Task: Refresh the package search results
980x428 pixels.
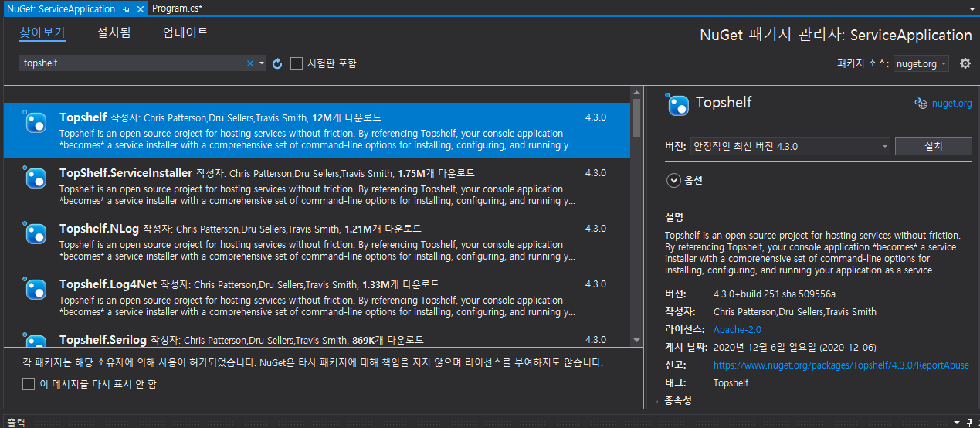Action: coord(278,63)
